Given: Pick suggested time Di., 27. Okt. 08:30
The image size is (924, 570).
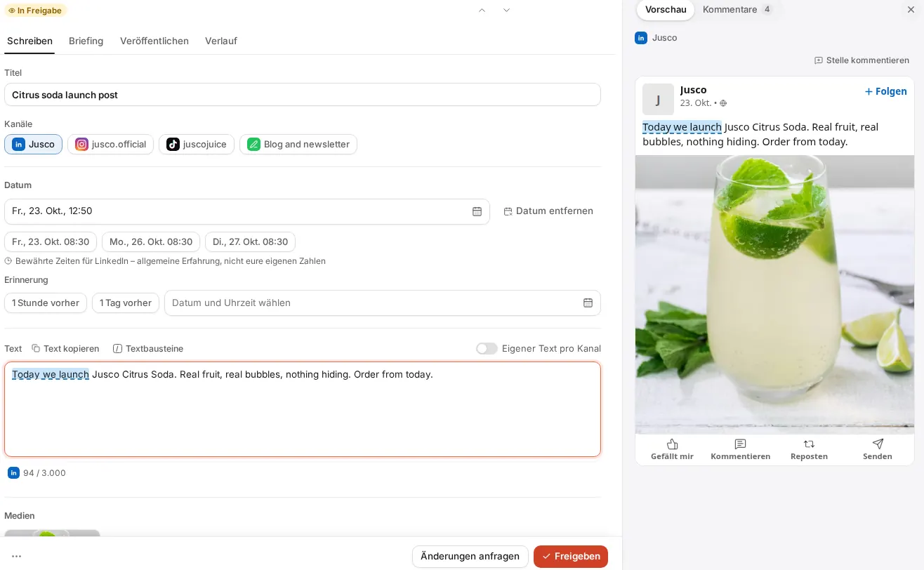Looking at the screenshot, I should [250, 242].
